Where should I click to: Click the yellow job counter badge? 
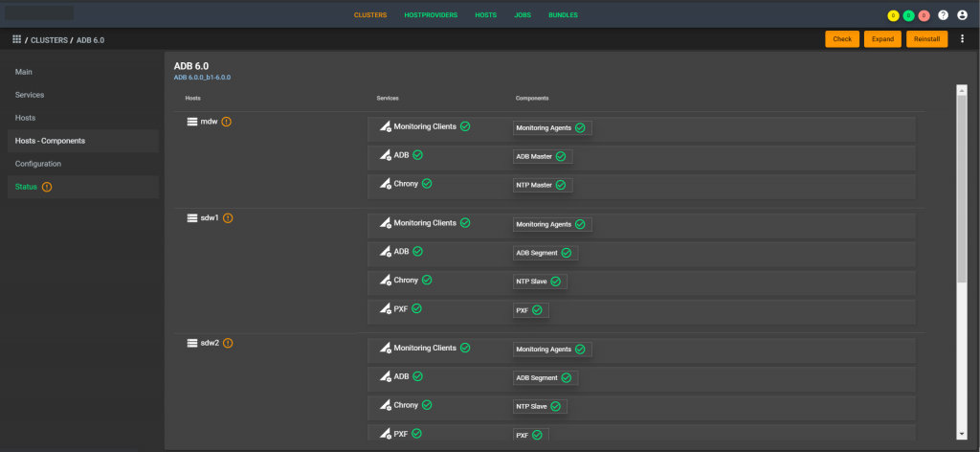point(893,15)
